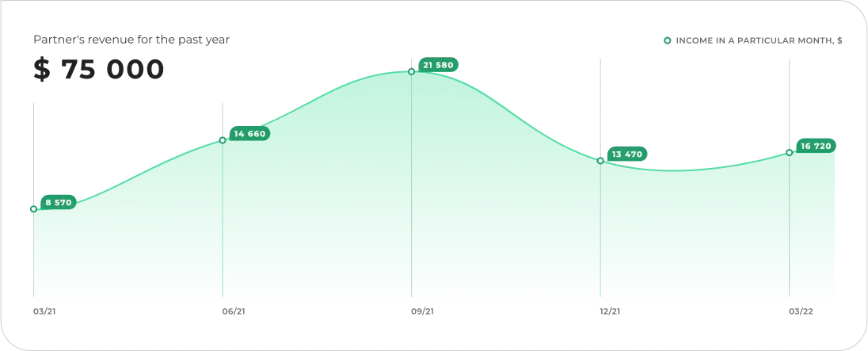Click the chart title text at top left
The image size is (868, 351).
[x=132, y=38]
